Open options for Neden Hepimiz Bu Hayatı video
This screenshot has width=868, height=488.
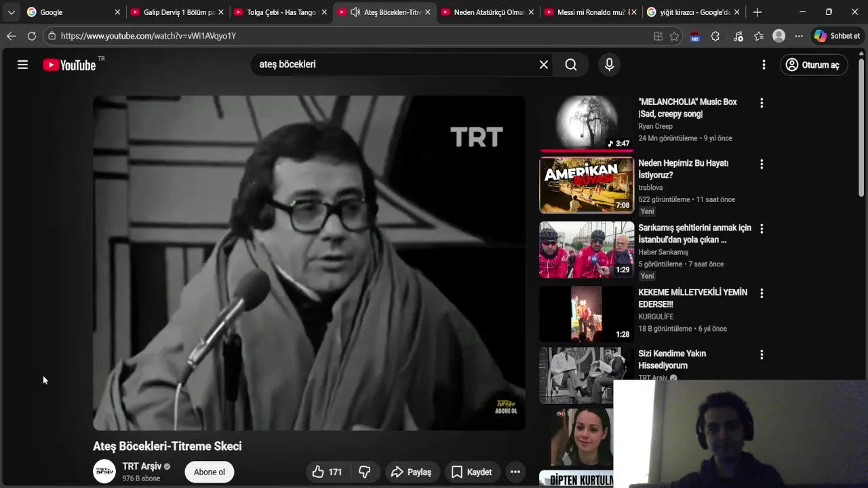click(762, 164)
